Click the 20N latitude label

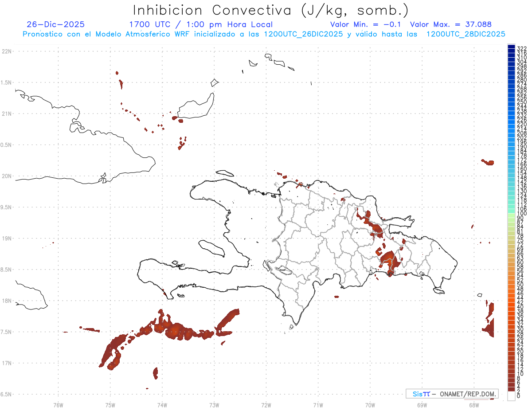pyautogui.click(x=7, y=176)
